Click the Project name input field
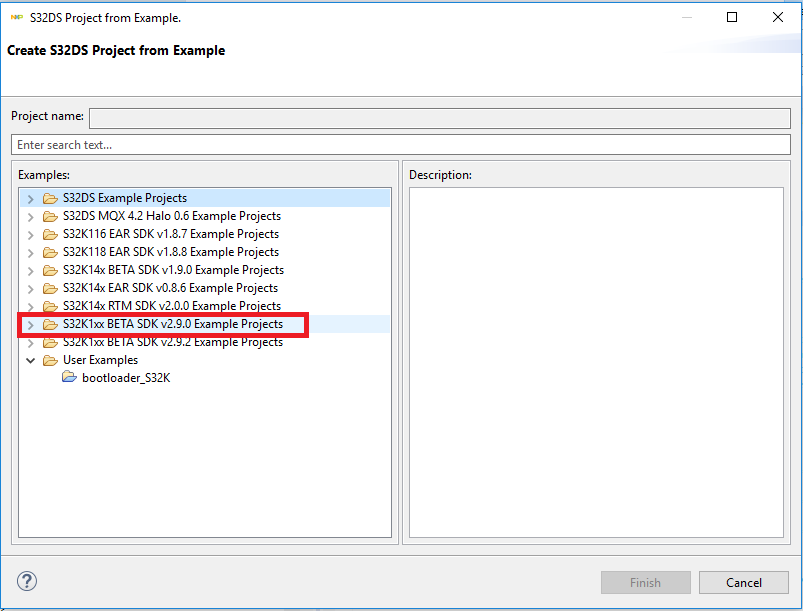This screenshot has width=803, height=611. 440,118
